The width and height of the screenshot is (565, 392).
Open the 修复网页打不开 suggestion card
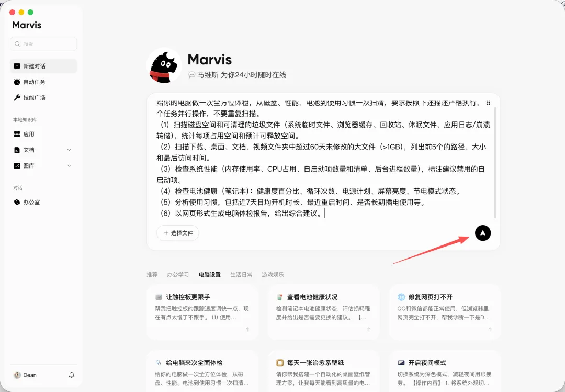click(445, 312)
